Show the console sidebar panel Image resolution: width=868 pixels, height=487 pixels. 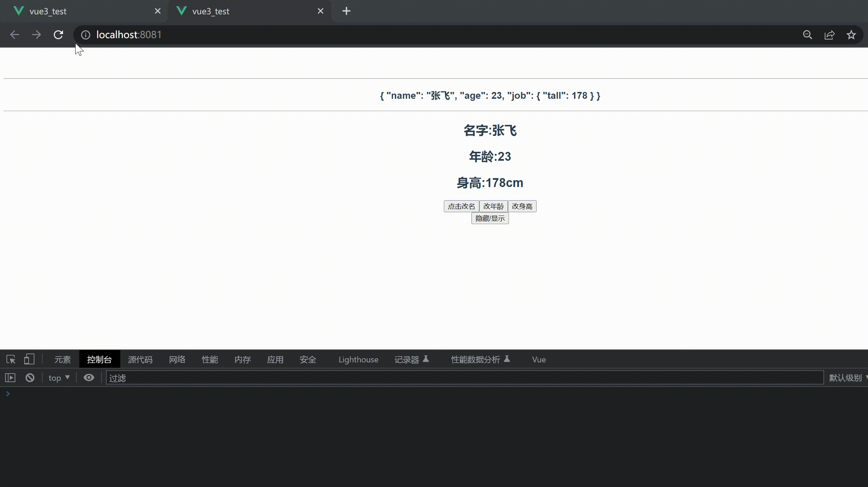point(10,378)
